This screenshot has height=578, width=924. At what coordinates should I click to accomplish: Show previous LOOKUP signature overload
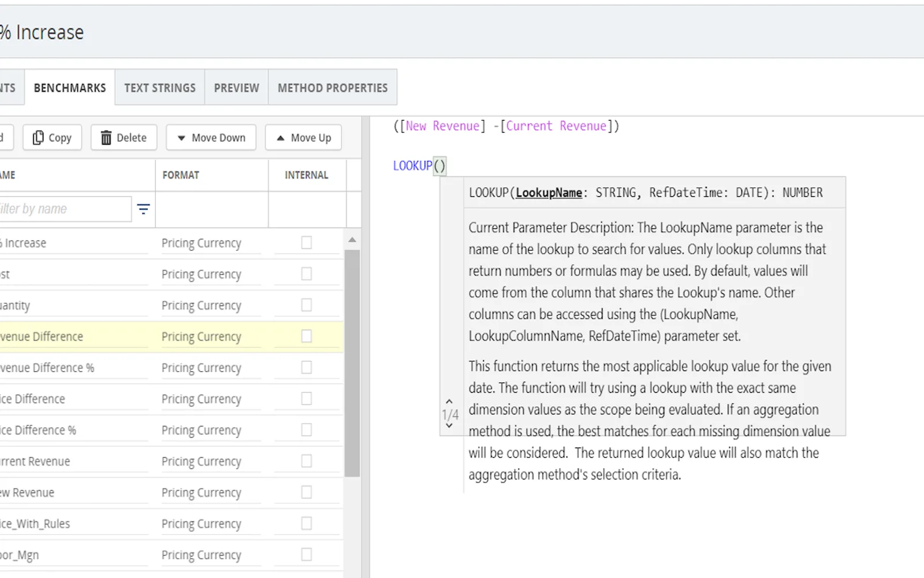click(449, 401)
